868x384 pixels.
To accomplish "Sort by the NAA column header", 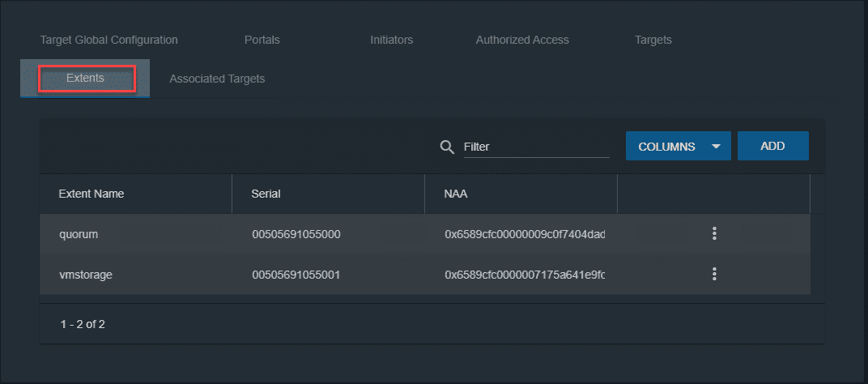I will coord(456,194).
